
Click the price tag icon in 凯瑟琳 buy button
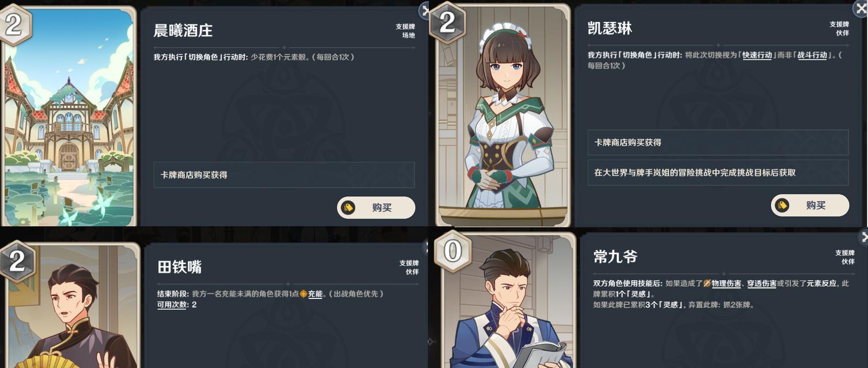click(x=782, y=205)
